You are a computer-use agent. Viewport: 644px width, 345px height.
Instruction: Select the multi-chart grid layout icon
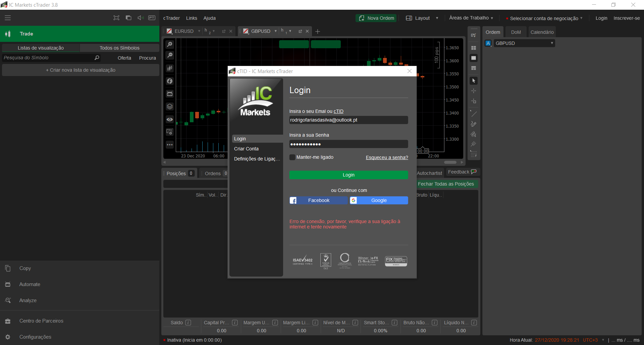(474, 48)
